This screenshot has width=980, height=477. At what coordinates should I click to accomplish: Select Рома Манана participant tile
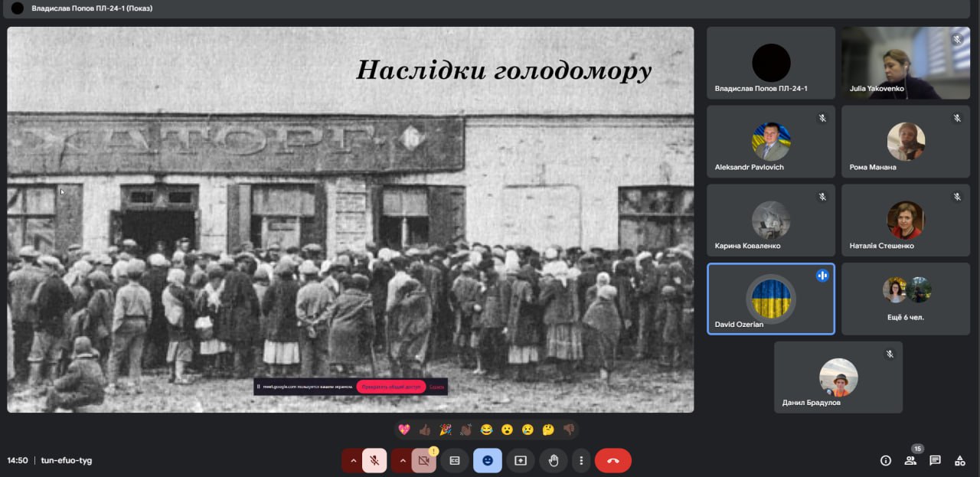click(906, 142)
